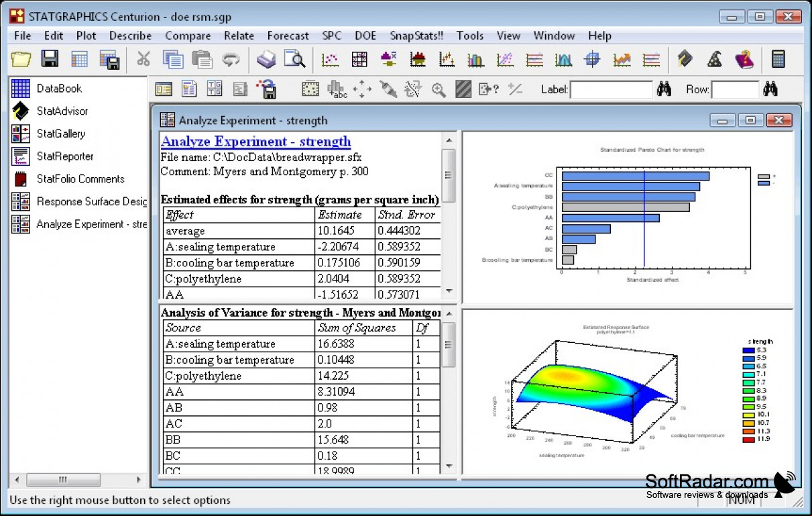Open the DOE menu
The image size is (812, 516).
pyautogui.click(x=365, y=36)
